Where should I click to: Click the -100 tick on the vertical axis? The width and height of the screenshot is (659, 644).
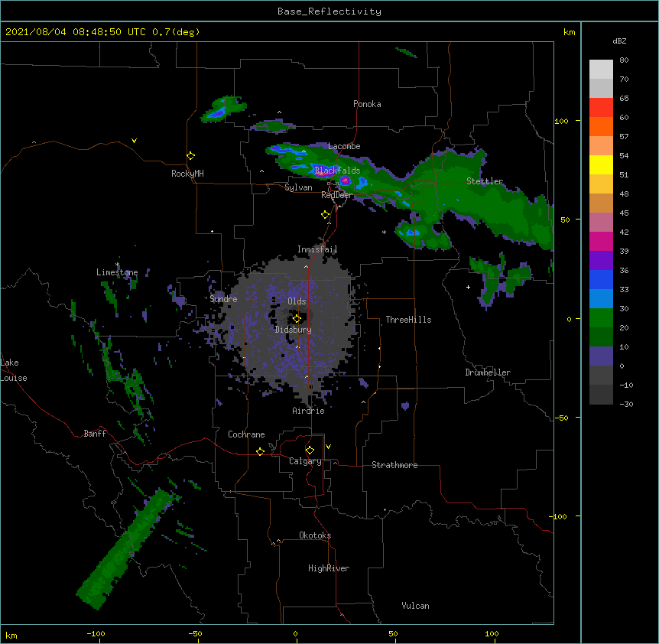(x=559, y=516)
